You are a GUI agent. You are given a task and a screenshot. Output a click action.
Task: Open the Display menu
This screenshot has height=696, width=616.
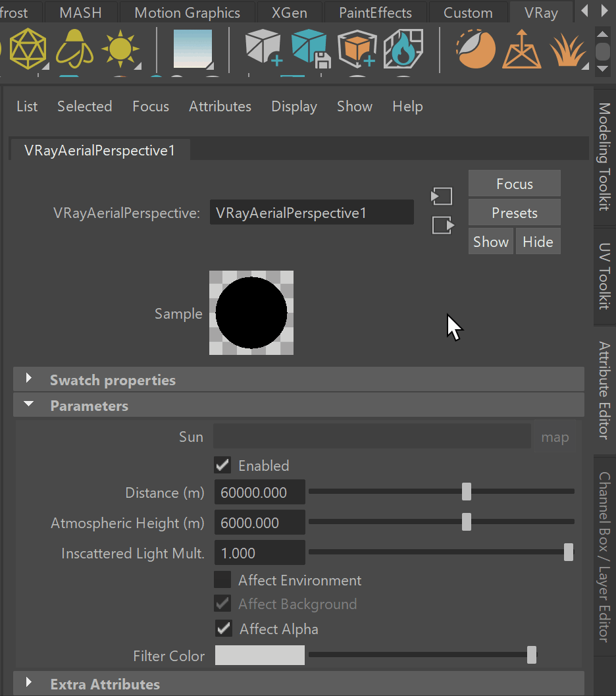coord(294,107)
